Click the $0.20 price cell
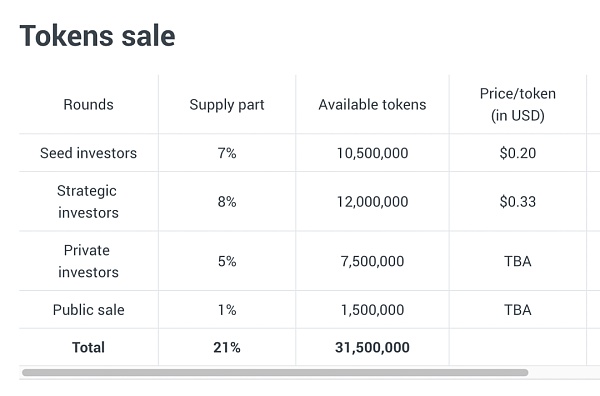The image size is (600, 396). tap(518, 153)
